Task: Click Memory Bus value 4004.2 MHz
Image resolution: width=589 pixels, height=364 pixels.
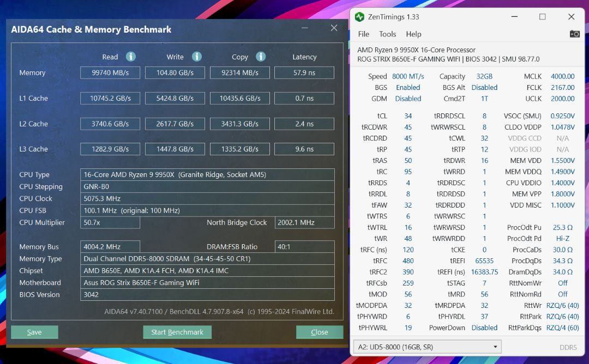Action: click(110, 247)
